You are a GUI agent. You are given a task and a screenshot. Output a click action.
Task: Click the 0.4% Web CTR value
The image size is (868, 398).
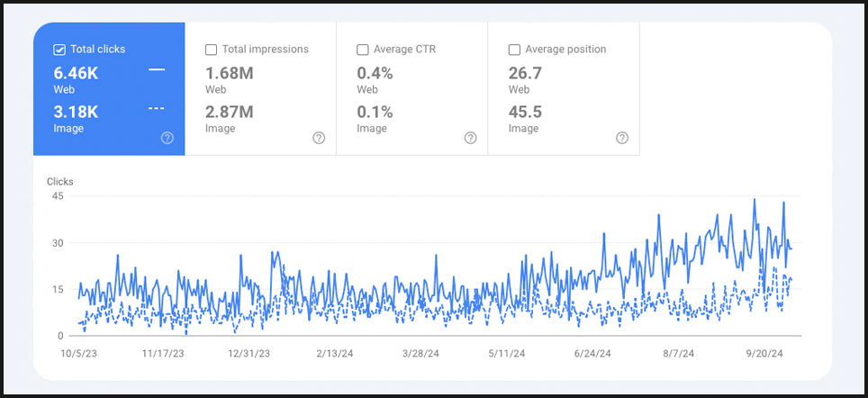point(375,73)
